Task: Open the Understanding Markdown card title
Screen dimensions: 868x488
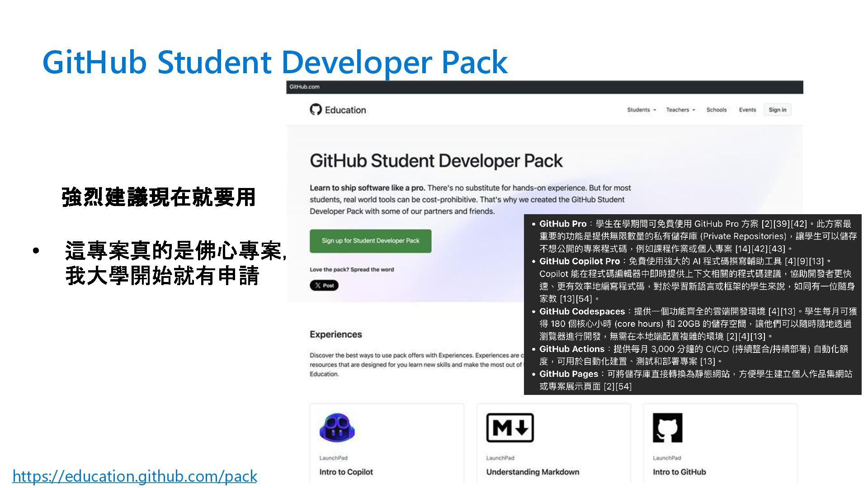Action: click(532, 472)
